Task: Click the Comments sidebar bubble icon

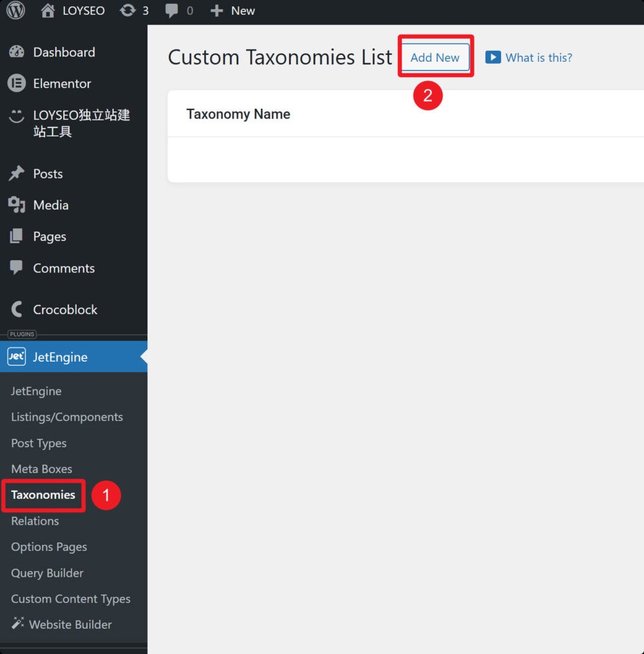Action: tap(16, 267)
